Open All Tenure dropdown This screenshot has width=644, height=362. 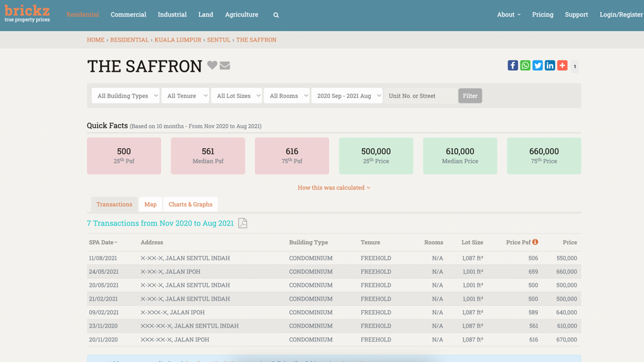pos(185,96)
